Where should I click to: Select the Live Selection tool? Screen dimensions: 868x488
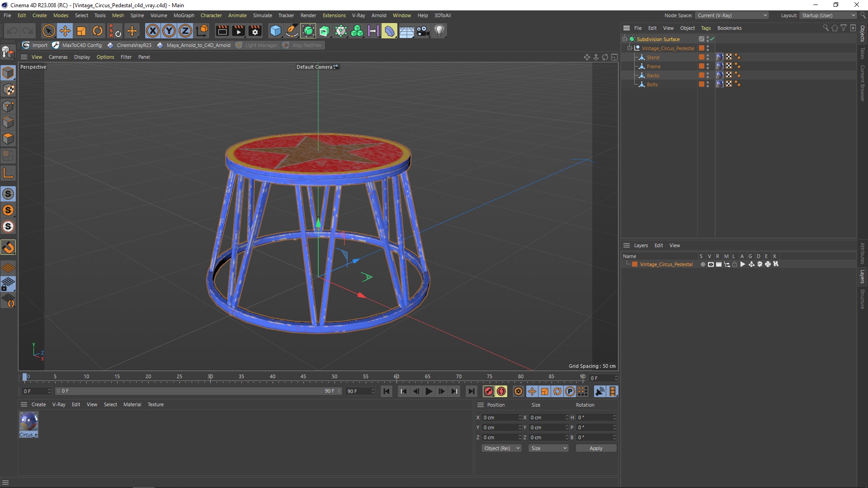[x=48, y=31]
